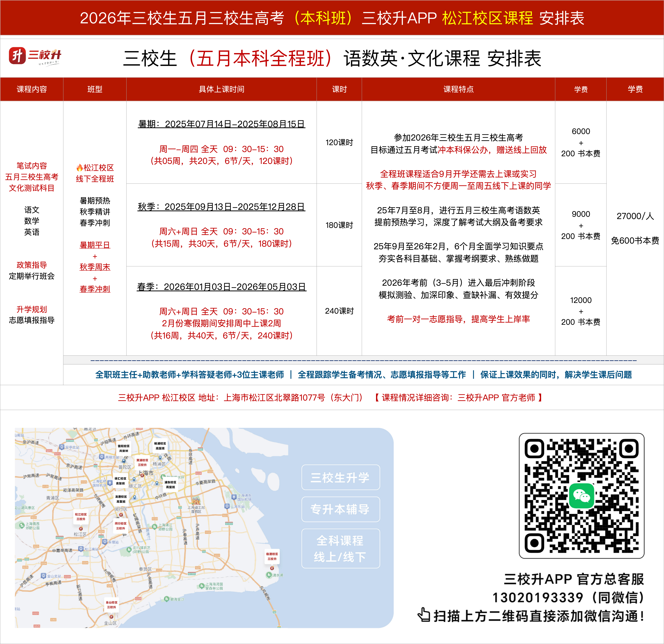
Task: Click the 120课时 cell
Action: 339,142
